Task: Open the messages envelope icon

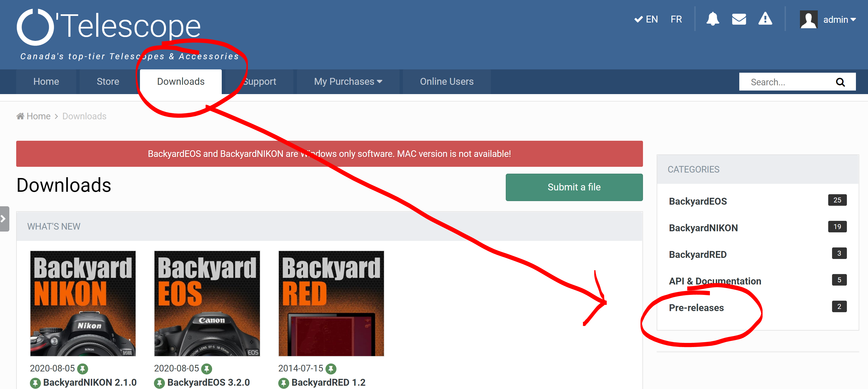Action: [738, 19]
